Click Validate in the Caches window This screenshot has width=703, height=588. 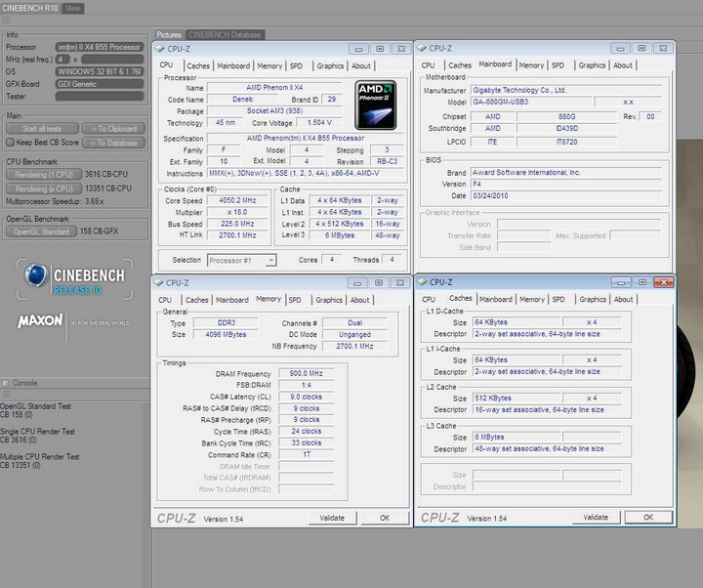click(x=596, y=518)
